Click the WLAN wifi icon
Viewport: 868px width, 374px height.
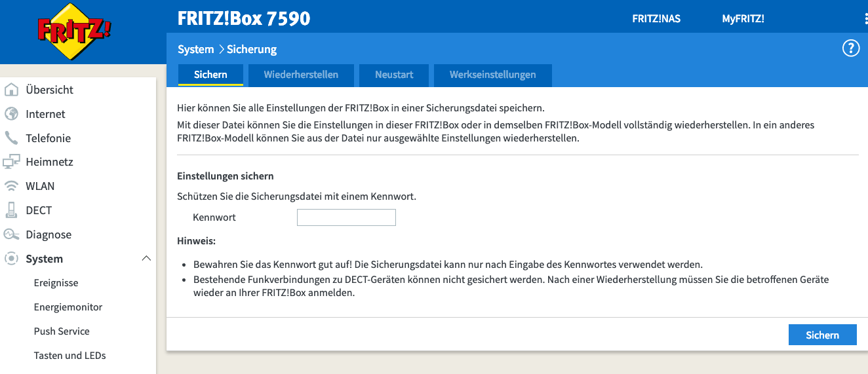[x=12, y=186]
